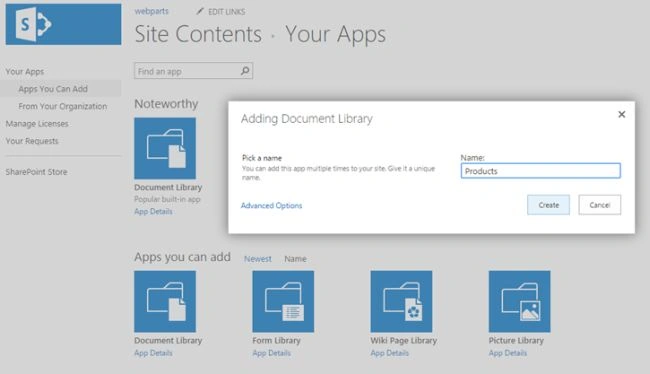Open App Details under Noteworthy Document Library
Screen dimensions: 650x374
(153, 211)
